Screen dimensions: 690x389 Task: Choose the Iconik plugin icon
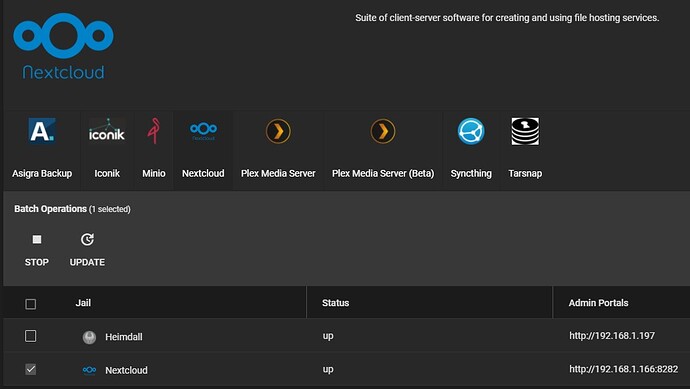pos(107,131)
